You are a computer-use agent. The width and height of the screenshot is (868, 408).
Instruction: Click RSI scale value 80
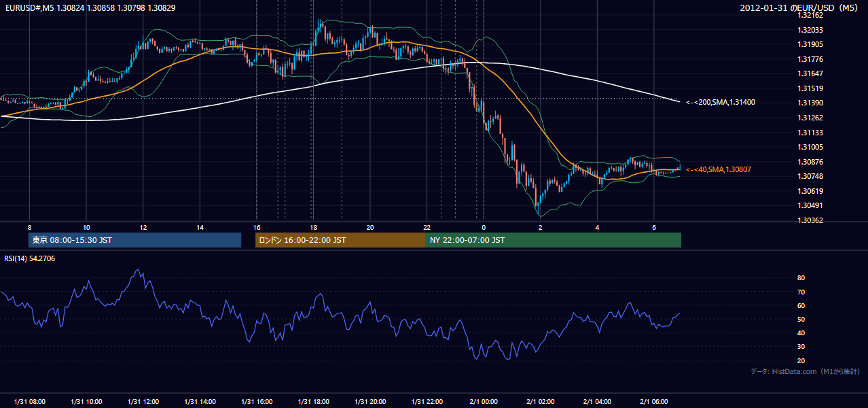pyautogui.click(x=801, y=278)
